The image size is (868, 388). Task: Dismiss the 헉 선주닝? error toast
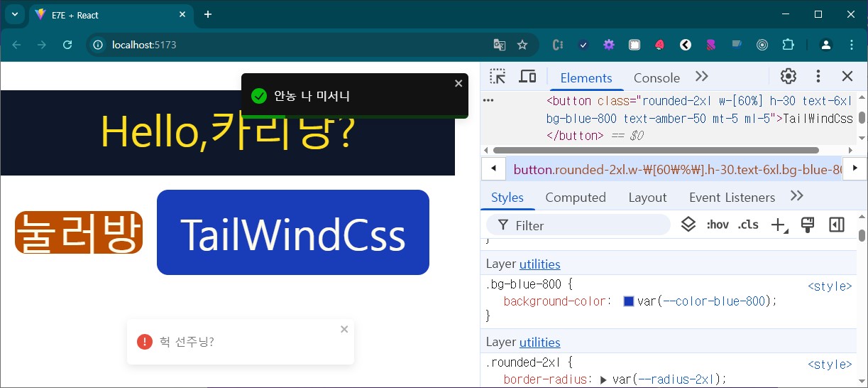point(344,329)
